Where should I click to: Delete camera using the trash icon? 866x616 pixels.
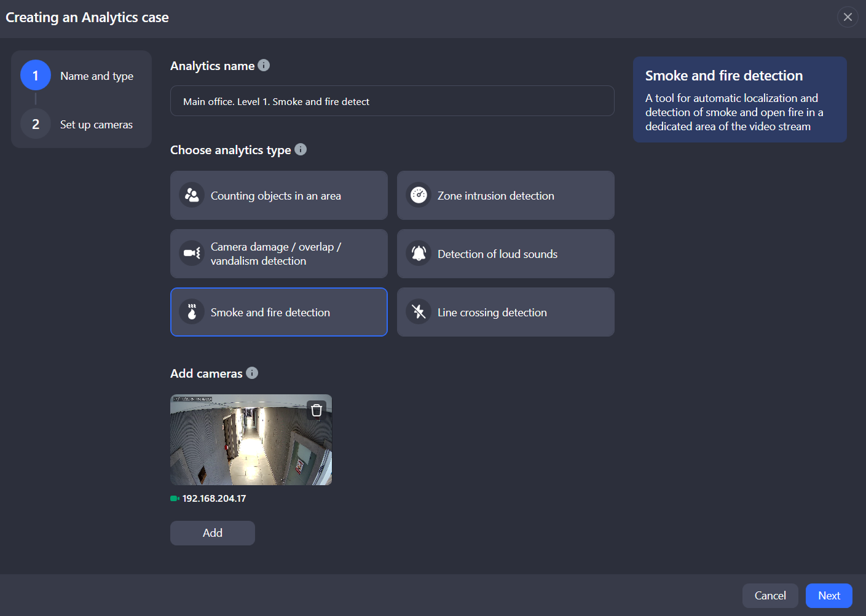coord(317,410)
